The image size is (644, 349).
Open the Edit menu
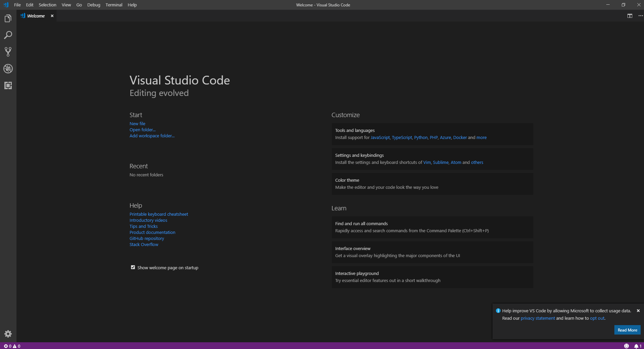coord(30,5)
